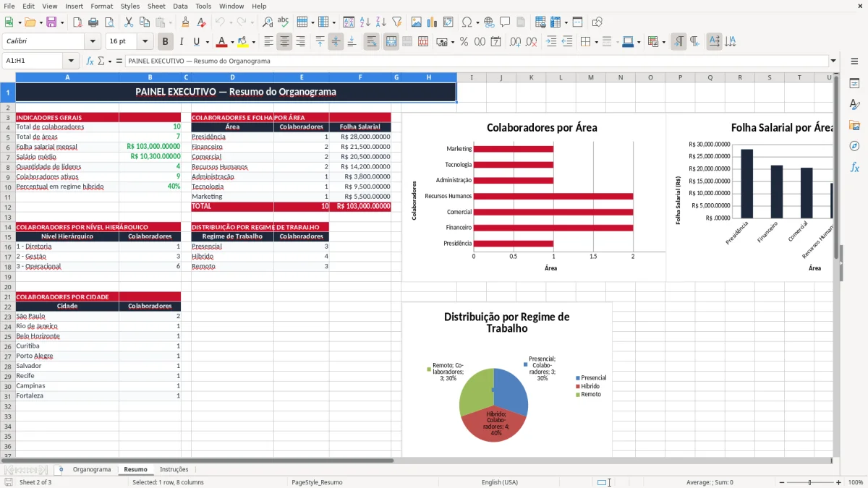868x488 pixels.
Task: Click the Clone Formatting paintbrush icon
Action: [x=185, y=22]
